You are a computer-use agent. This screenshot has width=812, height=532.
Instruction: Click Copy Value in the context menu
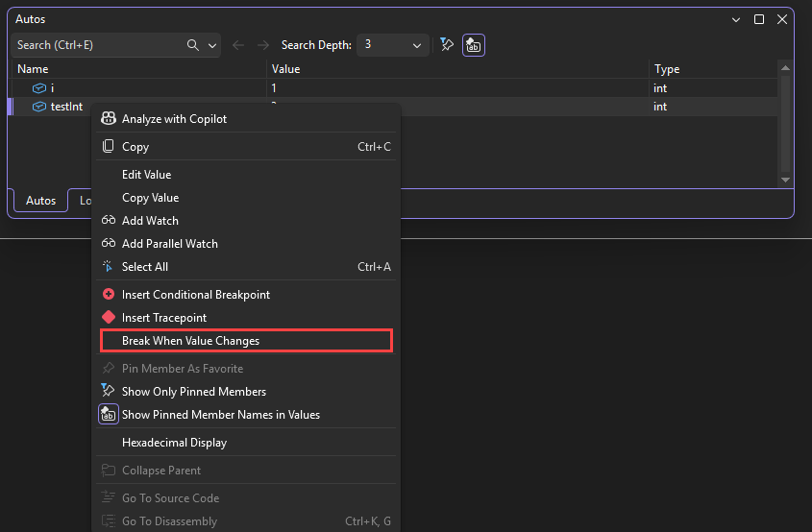150,198
